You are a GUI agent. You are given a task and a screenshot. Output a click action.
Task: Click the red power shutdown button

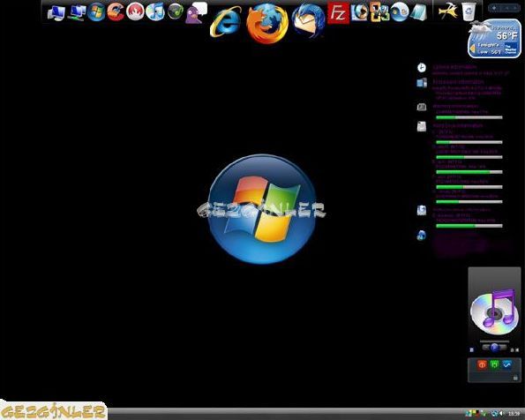(x=482, y=364)
